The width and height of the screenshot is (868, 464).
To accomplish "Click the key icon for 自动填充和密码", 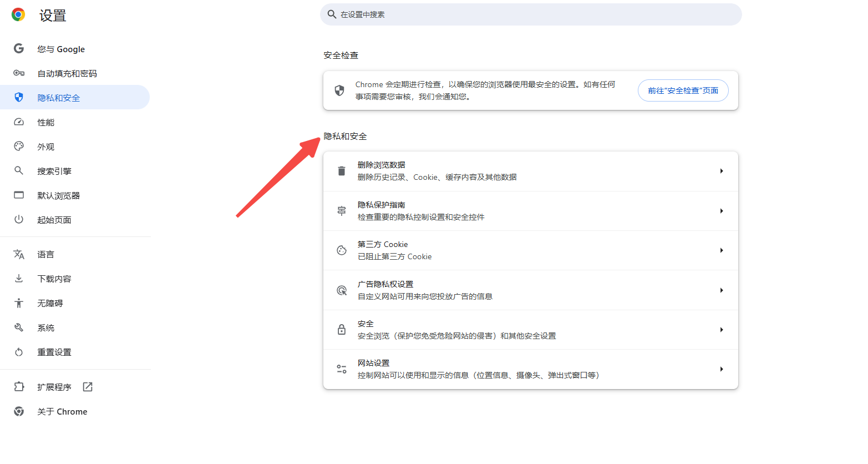I will tap(19, 73).
